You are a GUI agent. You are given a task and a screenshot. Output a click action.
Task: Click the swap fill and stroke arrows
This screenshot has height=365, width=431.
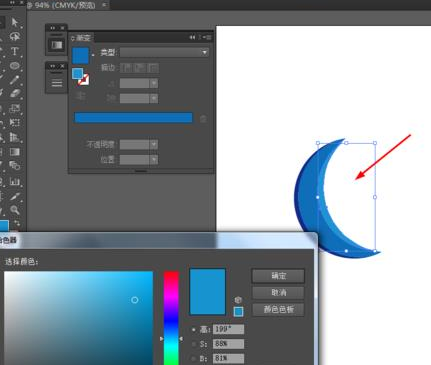16,223
